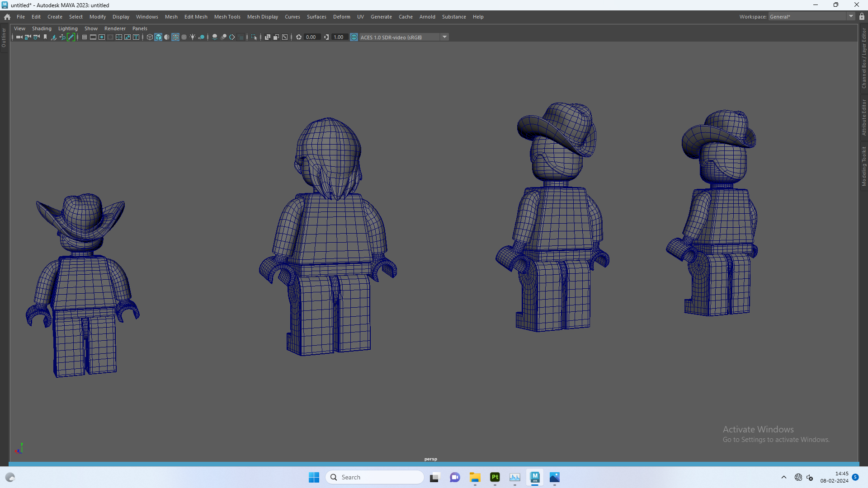Open the Substance menu
Viewport: 868px width, 488px height.
point(454,17)
